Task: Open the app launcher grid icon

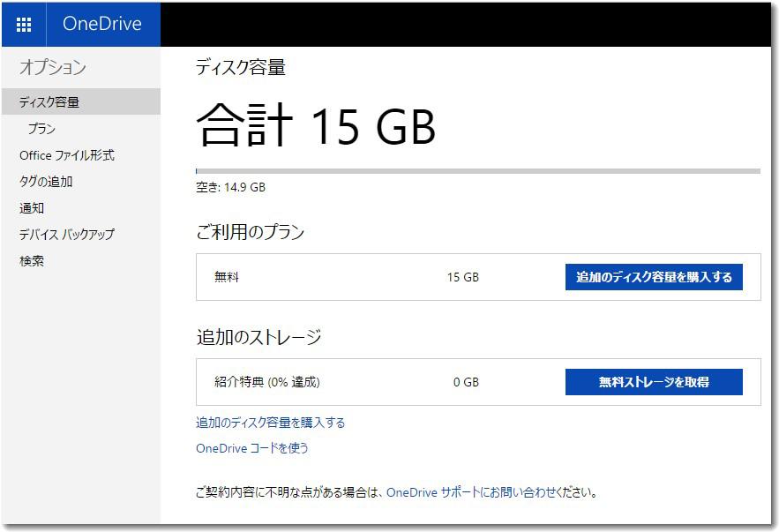Action: 24,24
